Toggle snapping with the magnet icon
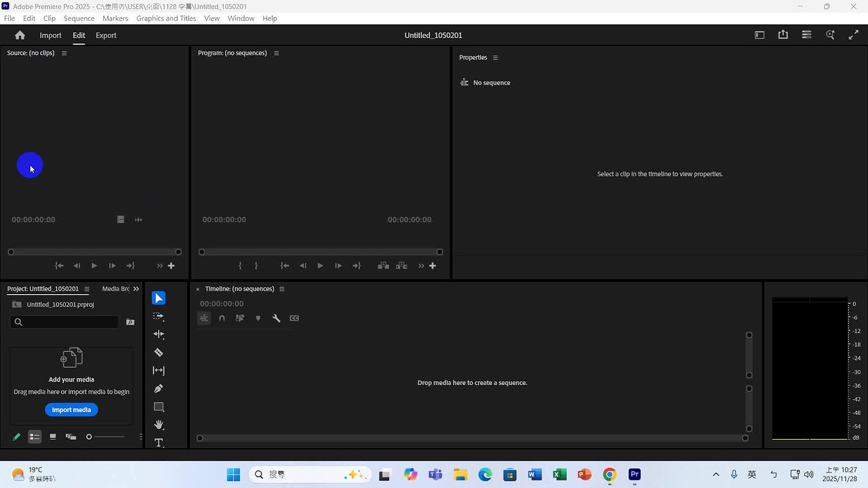This screenshot has width=868, height=488. [222, 318]
